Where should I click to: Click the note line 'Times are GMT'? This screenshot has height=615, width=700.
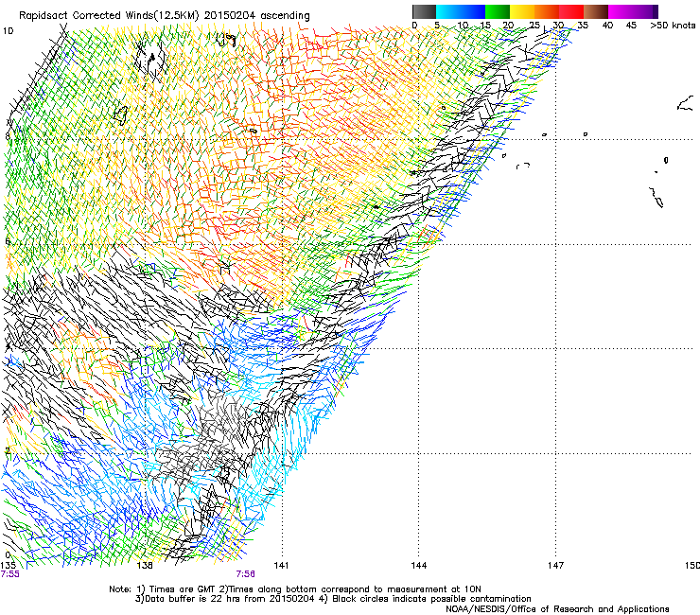183,589
